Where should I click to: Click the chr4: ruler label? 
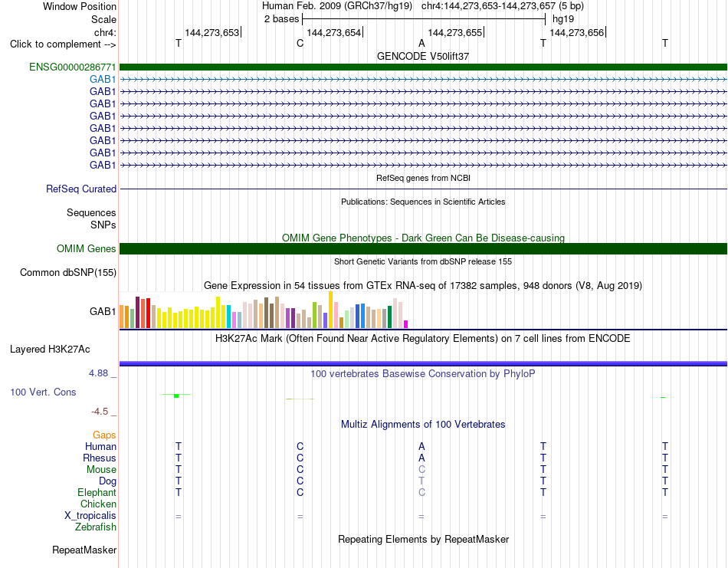click(105, 32)
